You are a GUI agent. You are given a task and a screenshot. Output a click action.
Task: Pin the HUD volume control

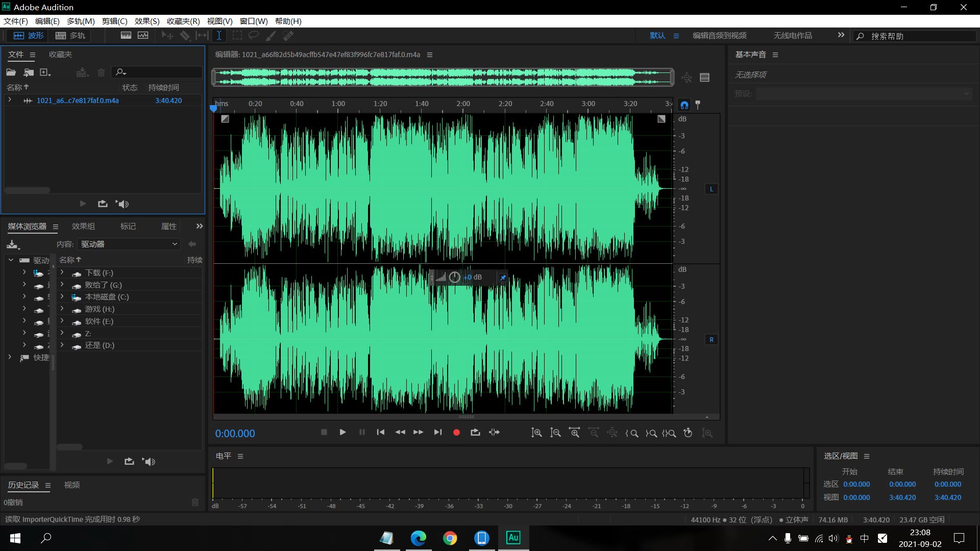tap(503, 278)
